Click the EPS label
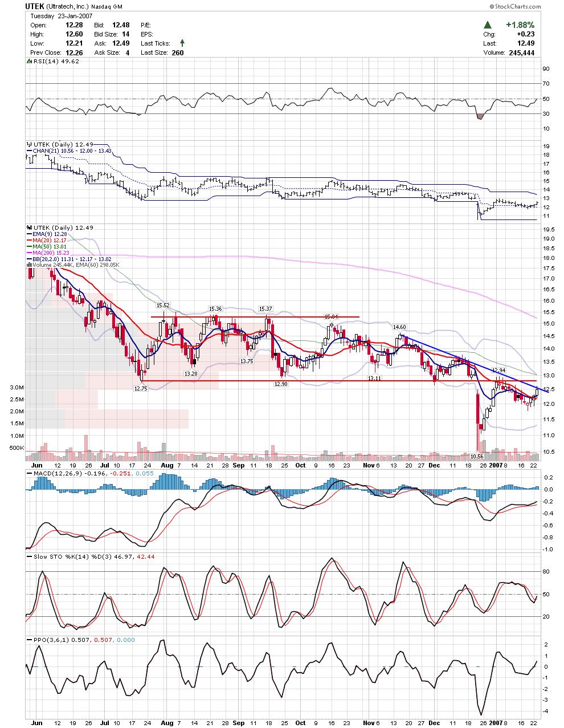The height and width of the screenshot is (728, 564). pos(147,34)
